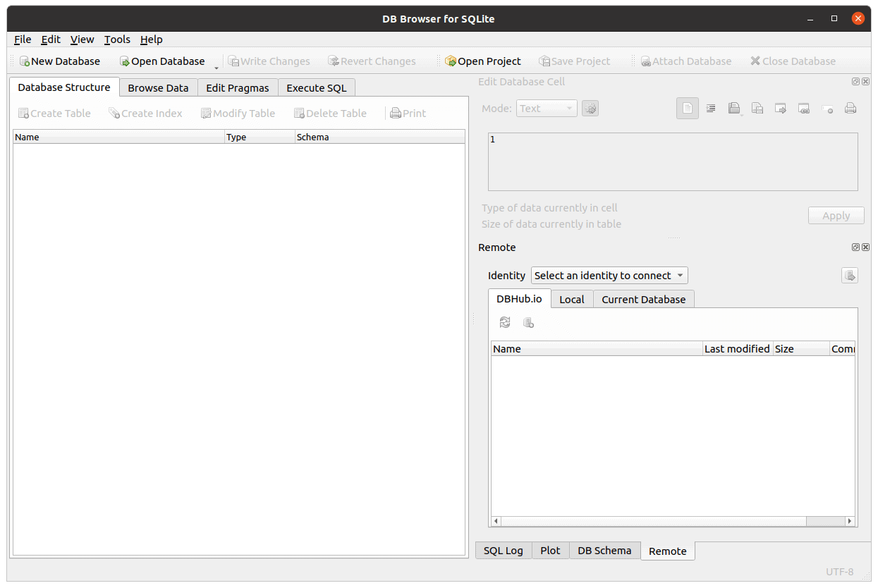Click the DBHub.io login icon beside Identity
Viewport: 878px width, 588px height.
tap(849, 275)
